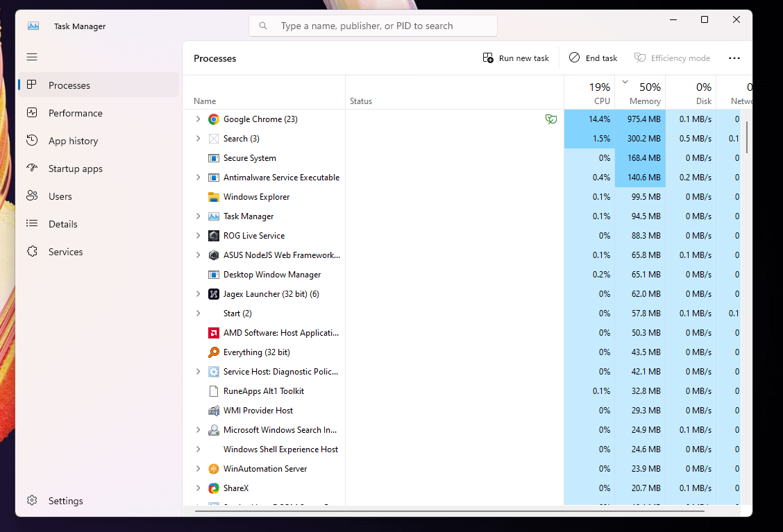Click the Run new task button
This screenshot has width=783, height=532.
coord(516,58)
